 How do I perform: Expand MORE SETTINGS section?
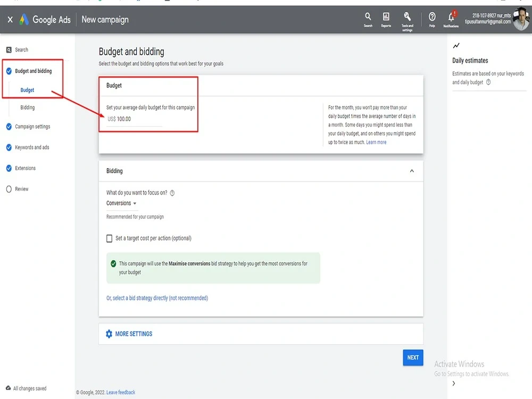[134, 334]
